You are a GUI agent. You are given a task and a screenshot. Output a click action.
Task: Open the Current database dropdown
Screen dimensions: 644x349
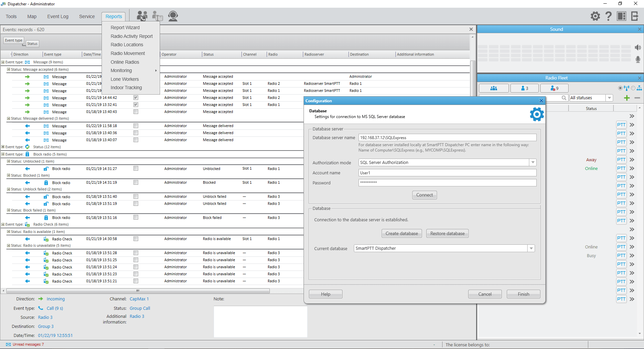531,248
